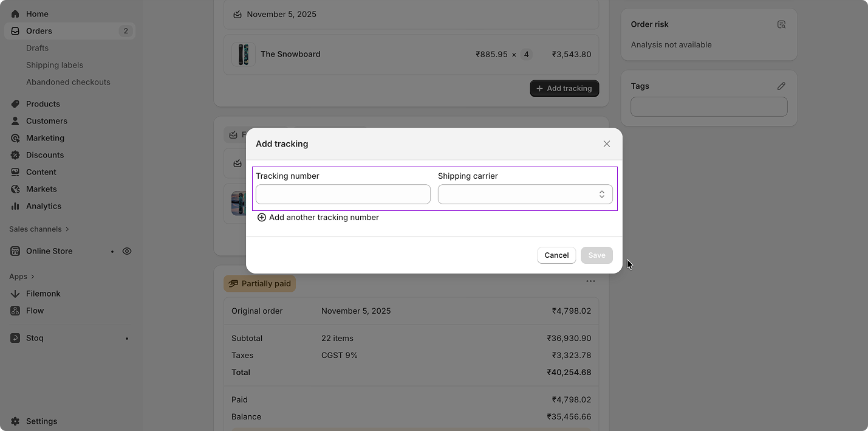Open Marketing from the sidebar icon
The width and height of the screenshot is (868, 431).
[x=15, y=137]
